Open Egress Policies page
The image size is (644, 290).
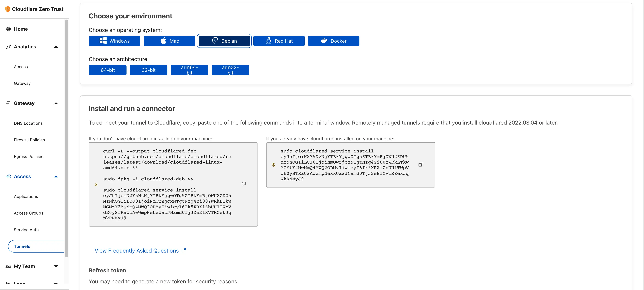28,157
